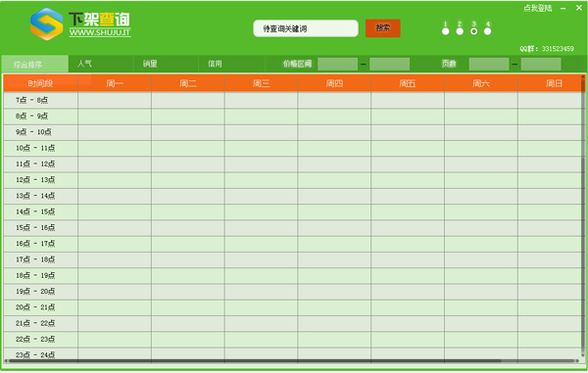Select the 9点 - 10点 row

click(292, 132)
